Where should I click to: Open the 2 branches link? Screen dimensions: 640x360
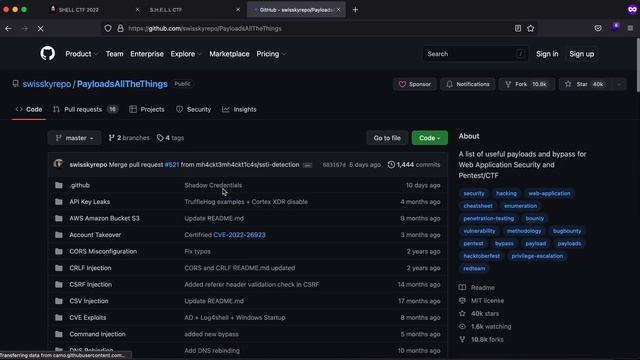coord(129,138)
